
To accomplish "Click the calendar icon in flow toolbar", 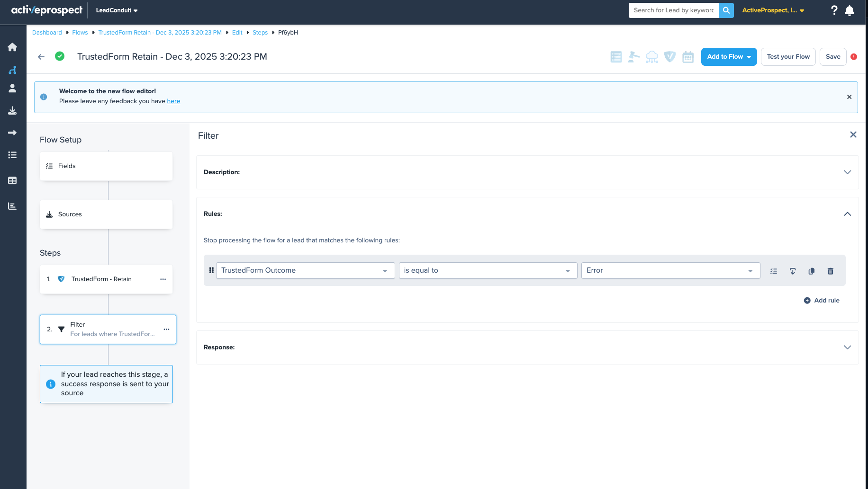I will pyautogui.click(x=688, y=57).
